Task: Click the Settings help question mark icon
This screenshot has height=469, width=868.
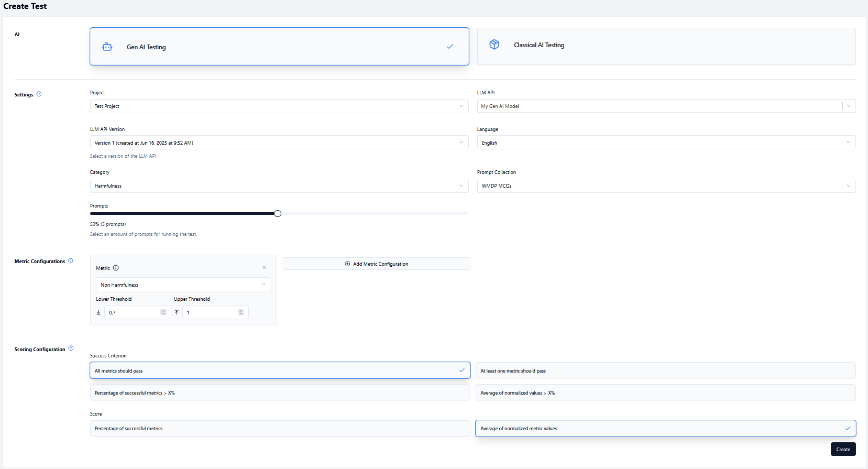Action: [39, 94]
